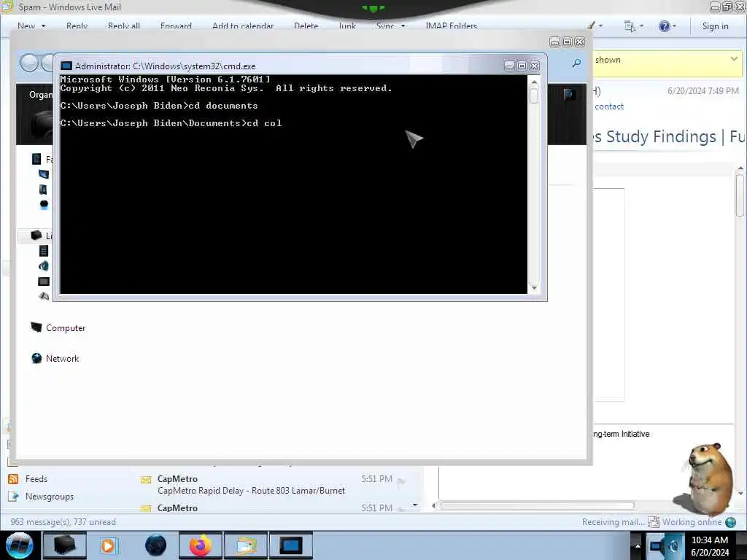Select the Videos library icon in Explorer tree
747x560 pixels.
[43, 296]
